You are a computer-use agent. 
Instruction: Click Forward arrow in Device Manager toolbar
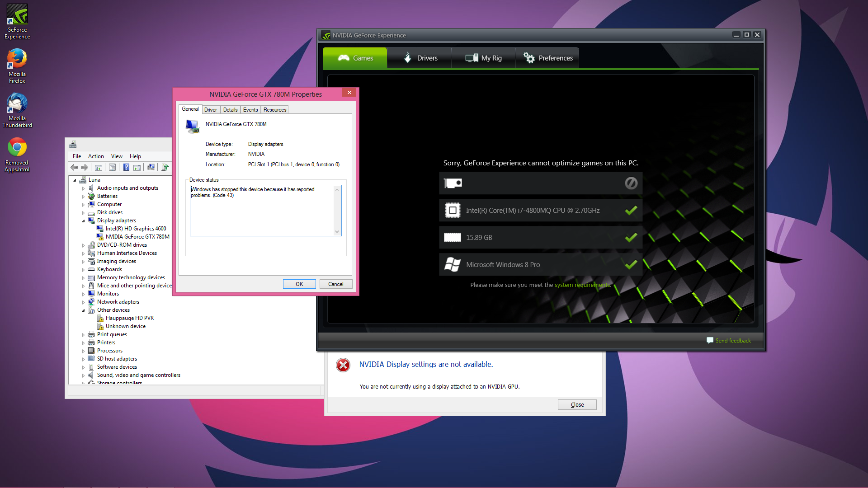pyautogui.click(x=85, y=168)
